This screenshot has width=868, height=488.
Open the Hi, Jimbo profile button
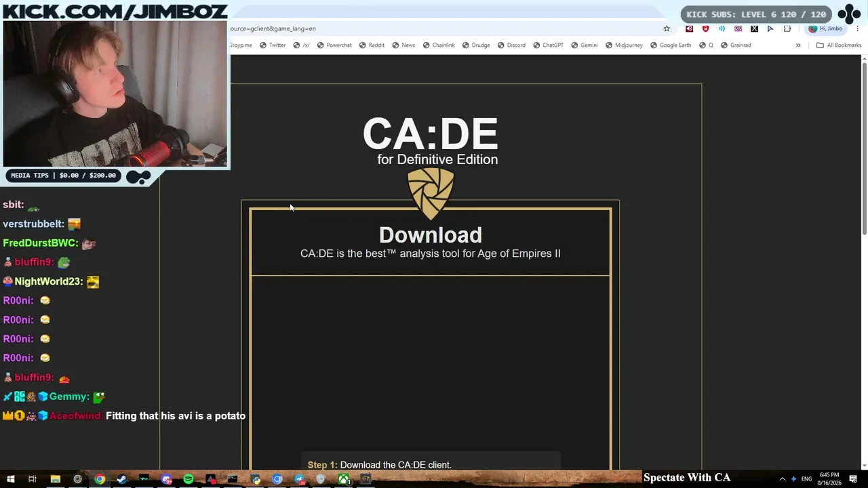(x=825, y=28)
